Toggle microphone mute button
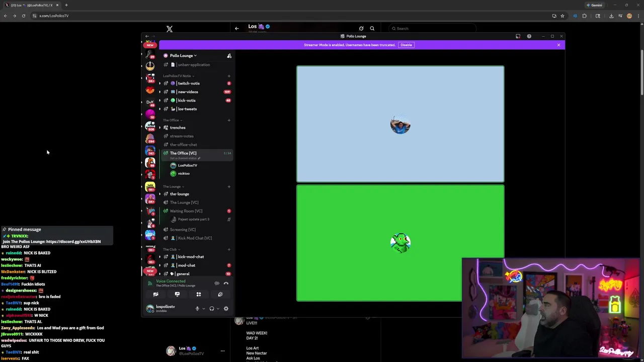644x362 pixels. click(197, 309)
